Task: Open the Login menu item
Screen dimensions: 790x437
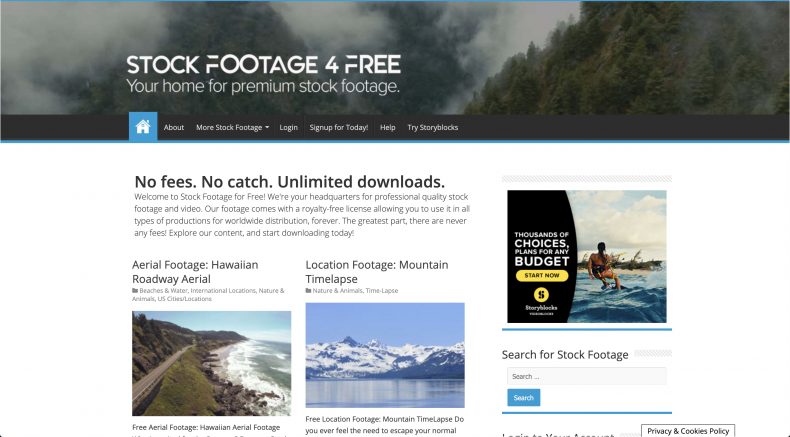Action: click(289, 128)
